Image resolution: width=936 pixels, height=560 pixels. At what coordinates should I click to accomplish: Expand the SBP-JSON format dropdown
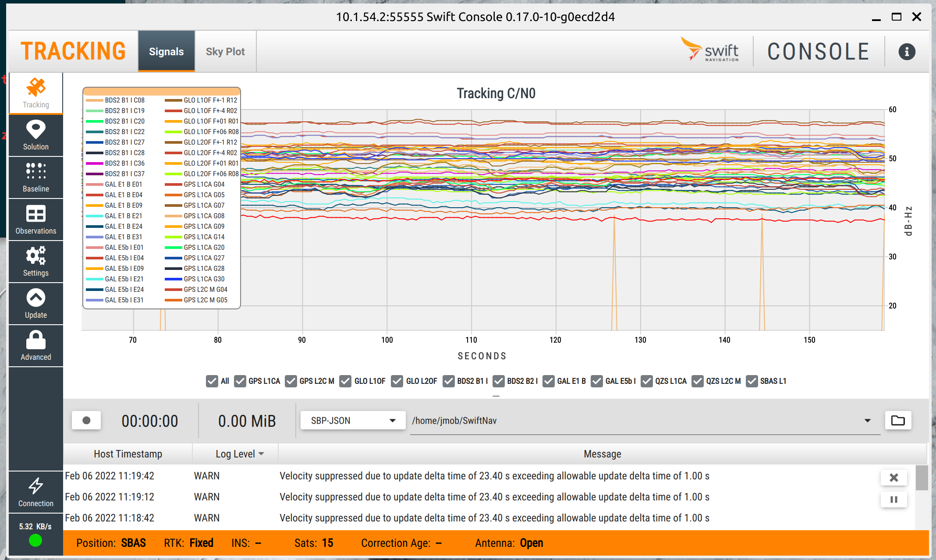click(353, 421)
